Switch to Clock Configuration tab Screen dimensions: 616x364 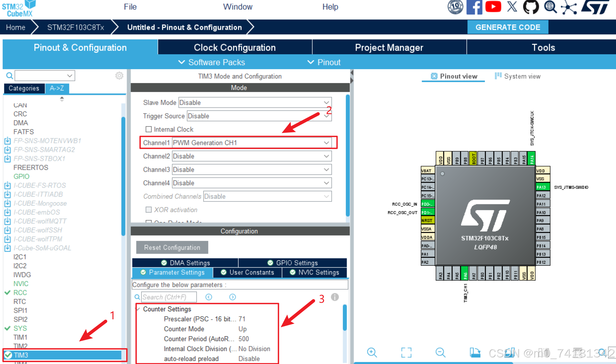pos(235,47)
